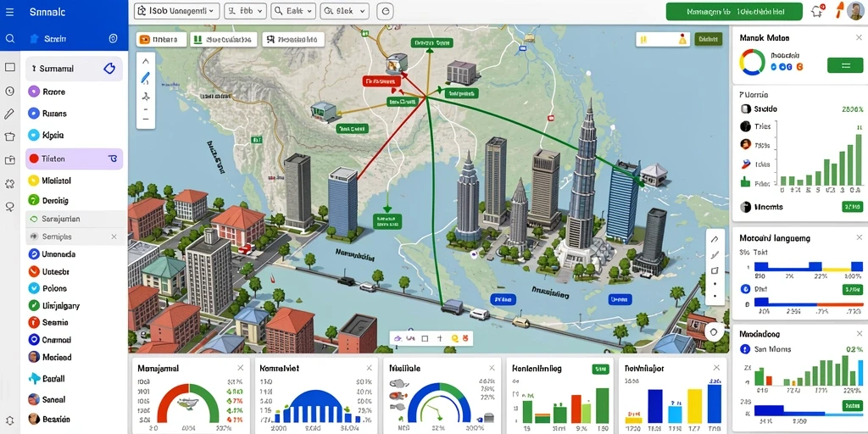Click the round refresh button in the top toolbar
The image size is (868, 434).
pos(386,10)
